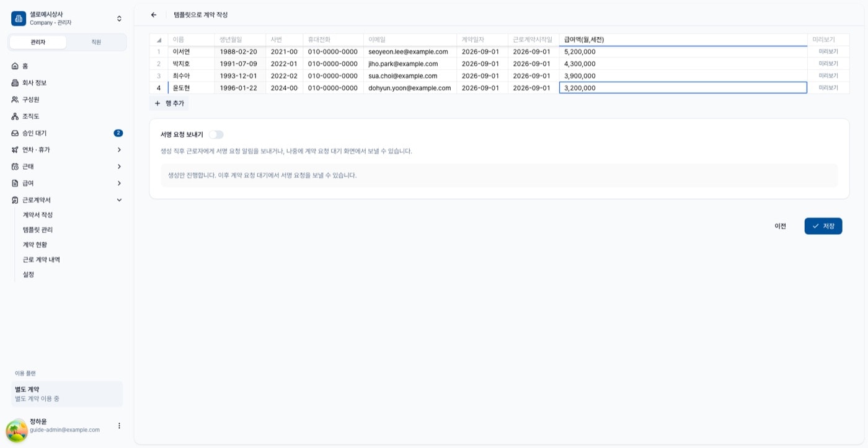This screenshot has width=868, height=448.
Task: Click the 별도 계약 plan card
Action: pyautogui.click(x=67, y=394)
